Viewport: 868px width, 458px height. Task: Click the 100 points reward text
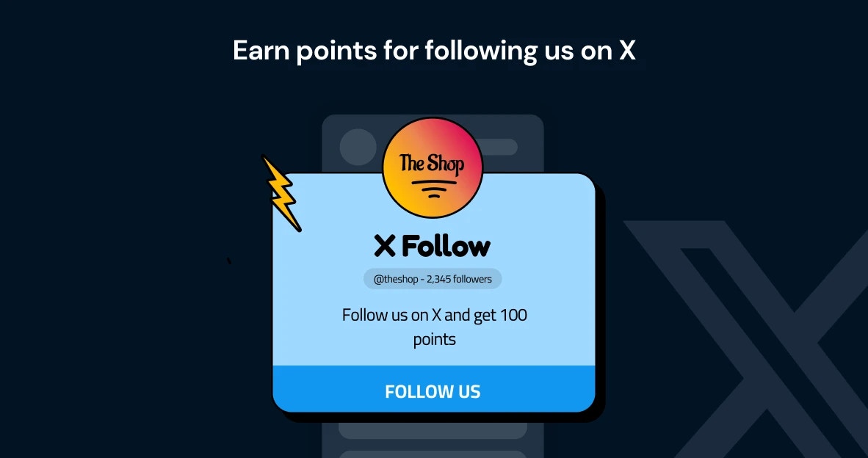pyautogui.click(x=470, y=327)
